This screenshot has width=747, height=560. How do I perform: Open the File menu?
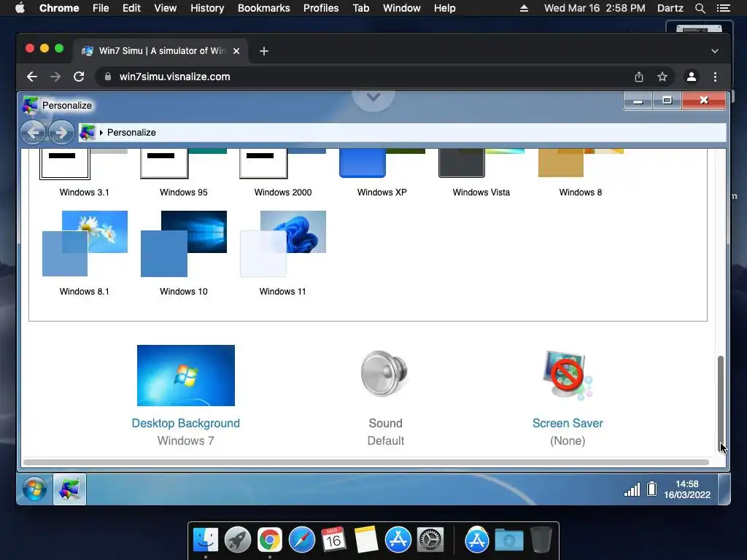(101, 8)
